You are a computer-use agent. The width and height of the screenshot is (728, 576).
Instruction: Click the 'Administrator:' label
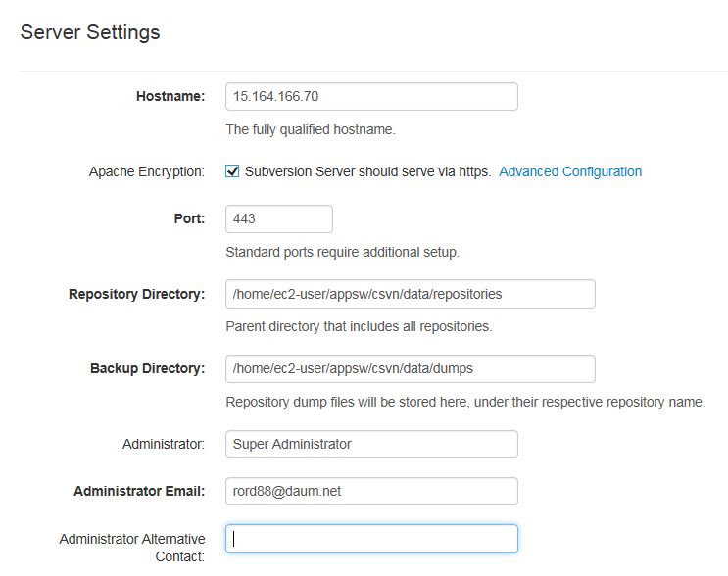[164, 444]
